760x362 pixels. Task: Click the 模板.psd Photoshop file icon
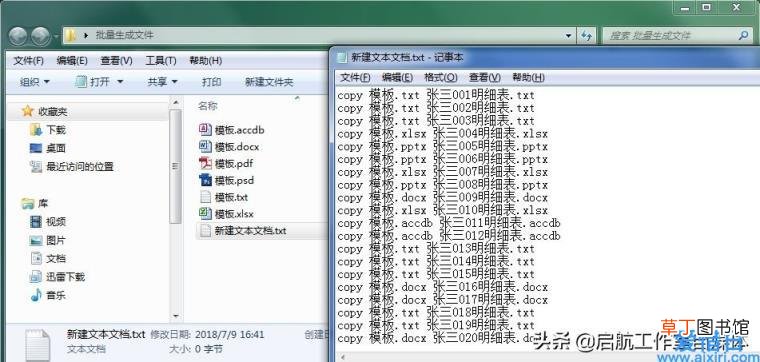[x=205, y=180]
